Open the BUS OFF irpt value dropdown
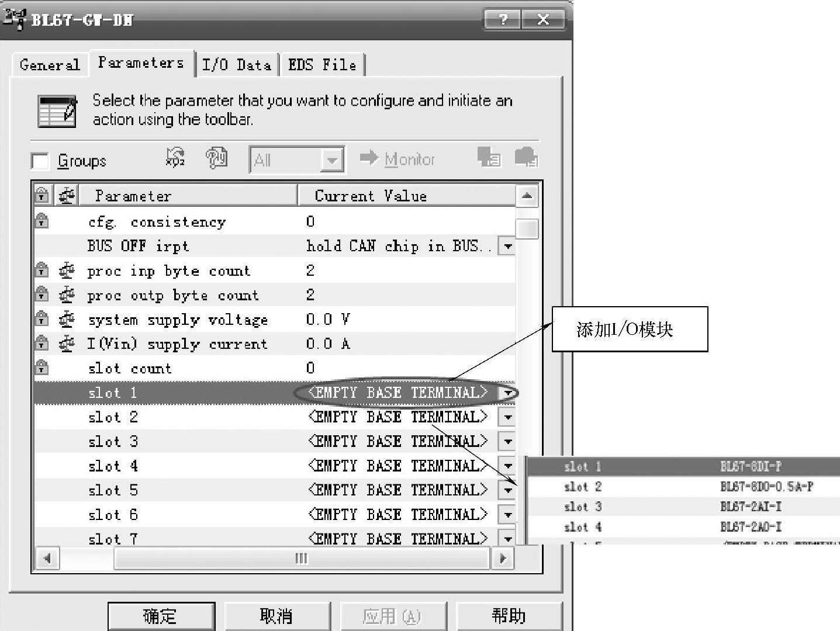Viewport: 840px width, 631px height. click(507, 246)
